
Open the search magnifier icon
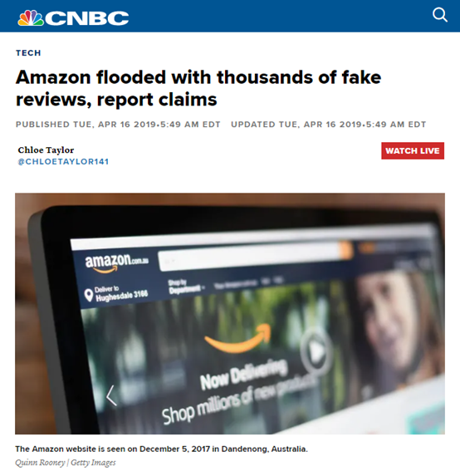pyautogui.click(x=440, y=15)
